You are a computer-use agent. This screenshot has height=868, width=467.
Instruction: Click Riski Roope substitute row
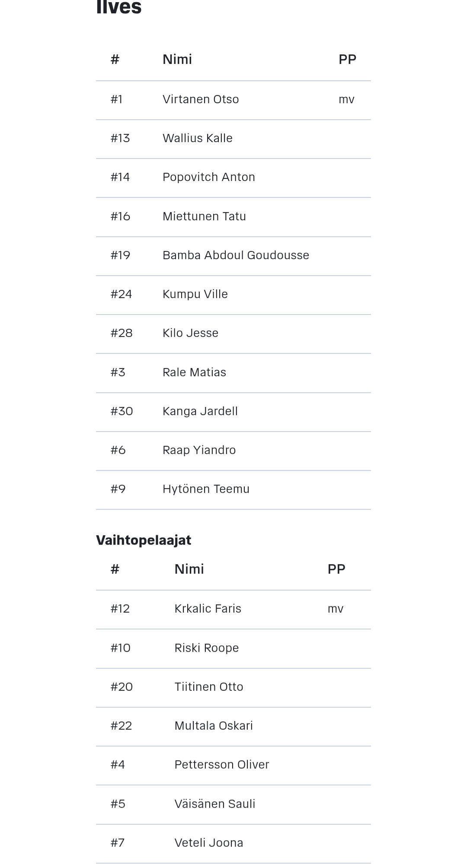[233, 649]
